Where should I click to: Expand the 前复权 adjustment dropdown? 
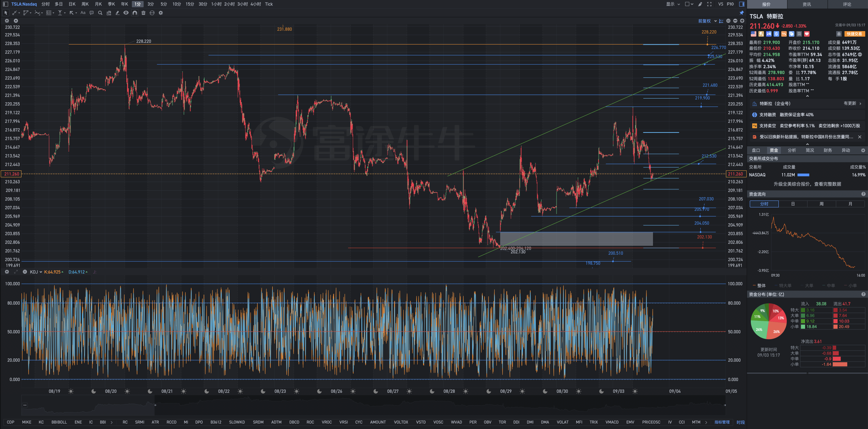[x=707, y=21]
